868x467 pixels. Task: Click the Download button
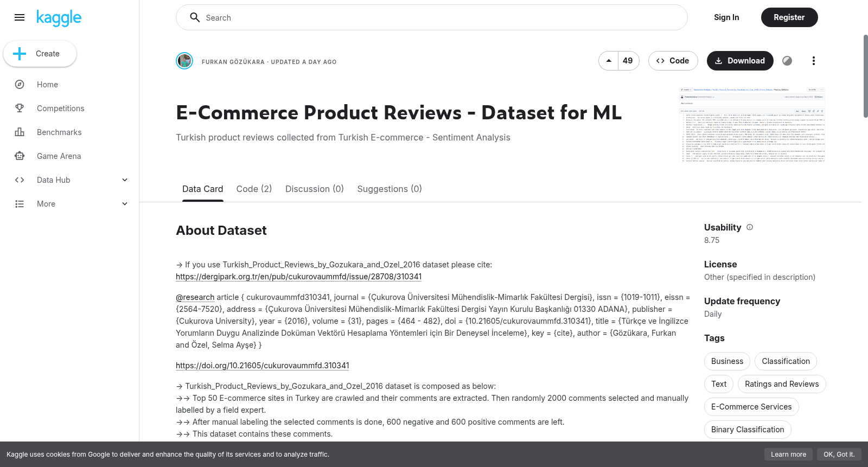(740, 61)
